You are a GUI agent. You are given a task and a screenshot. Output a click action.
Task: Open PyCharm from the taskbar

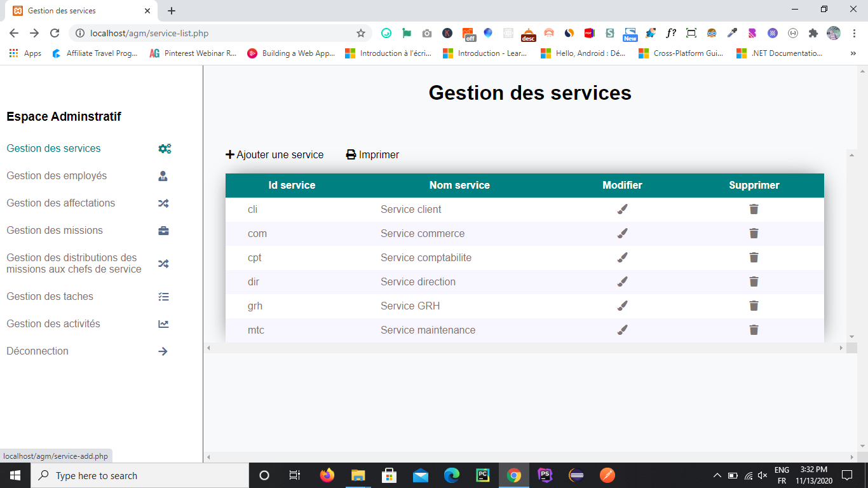(x=483, y=475)
